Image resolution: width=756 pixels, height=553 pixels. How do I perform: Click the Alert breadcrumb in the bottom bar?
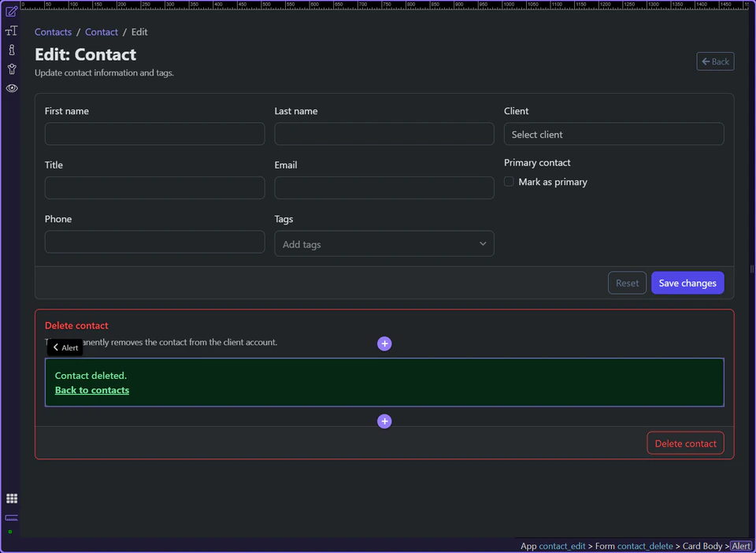click(740, 546)
